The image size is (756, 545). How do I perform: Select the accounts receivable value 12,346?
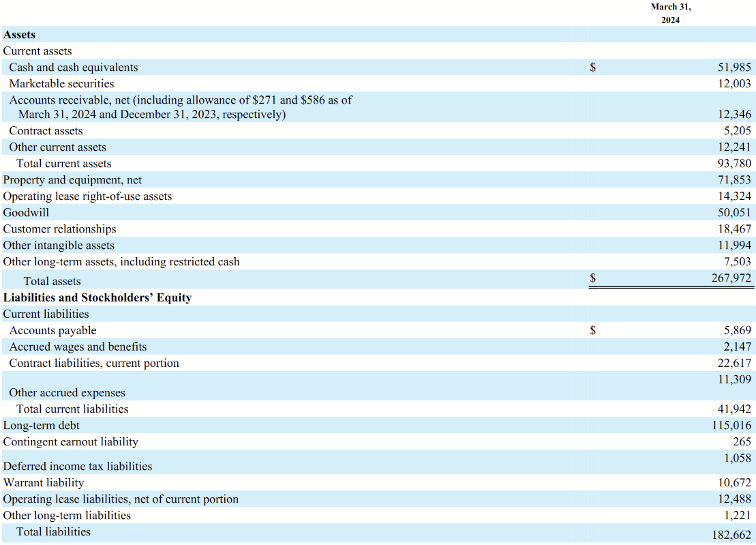734,115
